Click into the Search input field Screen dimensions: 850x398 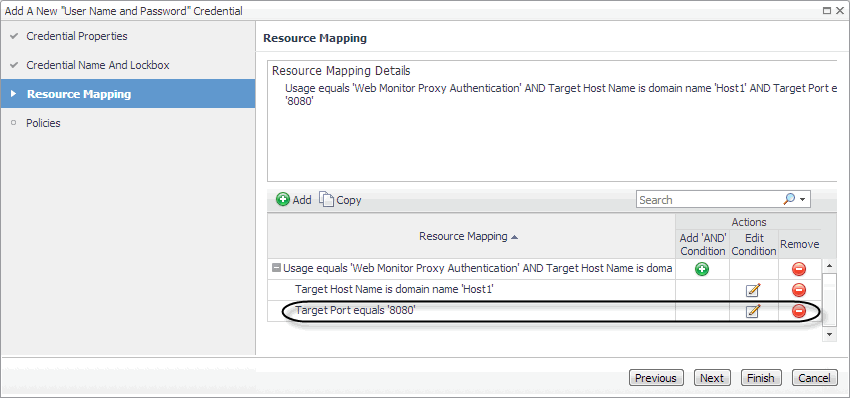pyautogui.click(x=709, y=200)
